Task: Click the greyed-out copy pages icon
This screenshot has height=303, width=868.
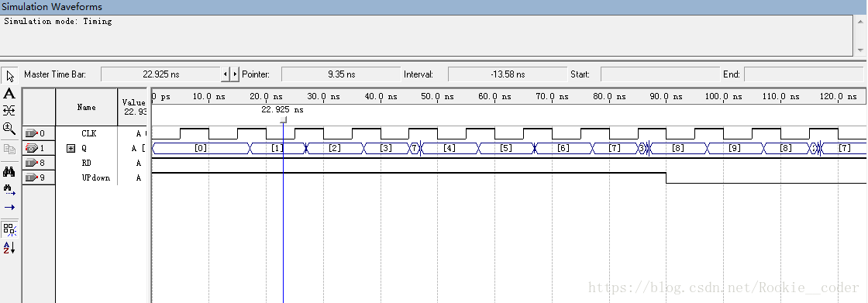Action: (9, 149)
